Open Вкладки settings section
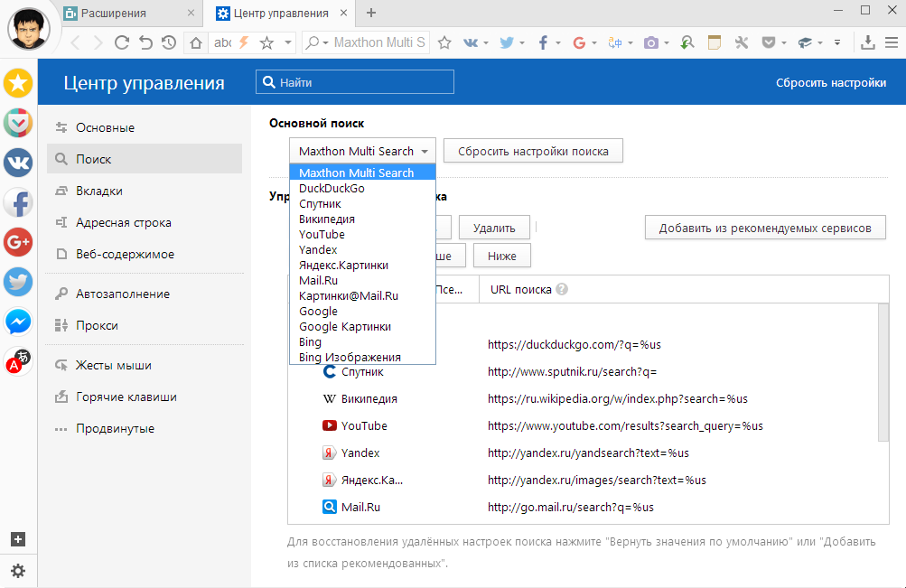906x588 pixels. 145,191
